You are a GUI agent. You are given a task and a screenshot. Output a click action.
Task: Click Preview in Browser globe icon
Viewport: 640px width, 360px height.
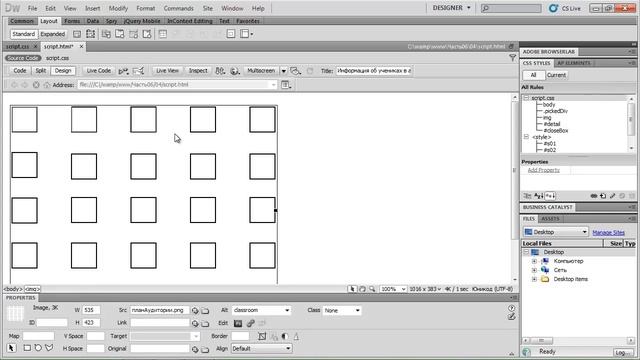click(235, 71)
